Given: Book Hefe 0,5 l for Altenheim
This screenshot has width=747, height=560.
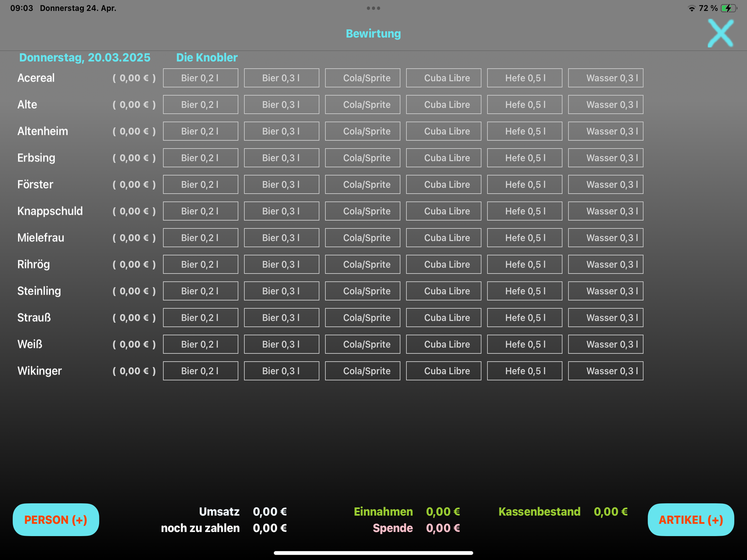Looking at the screenshot, I should tap(524, 132).
